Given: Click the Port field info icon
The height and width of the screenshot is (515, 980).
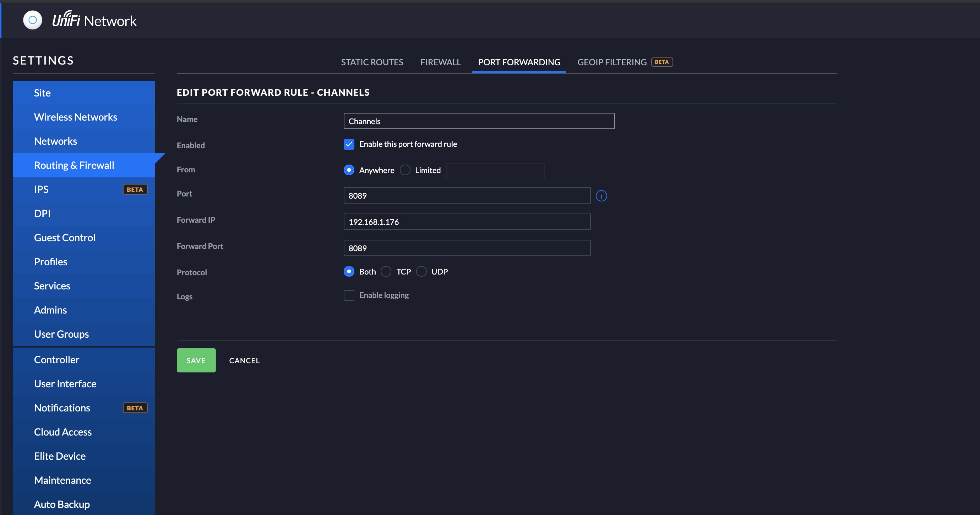Looking at the screenshot, I should pos(601,196).
